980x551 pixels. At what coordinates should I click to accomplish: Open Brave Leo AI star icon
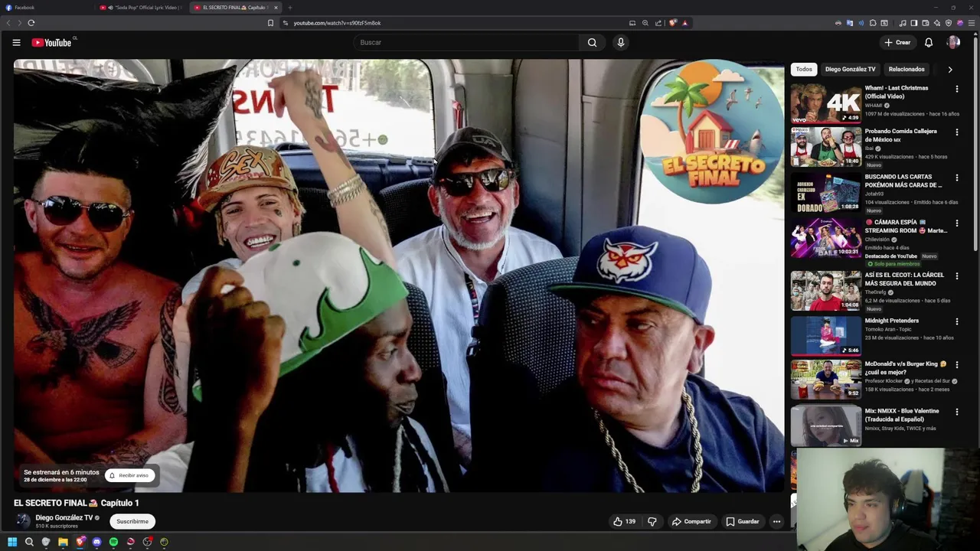click(937, 23)
